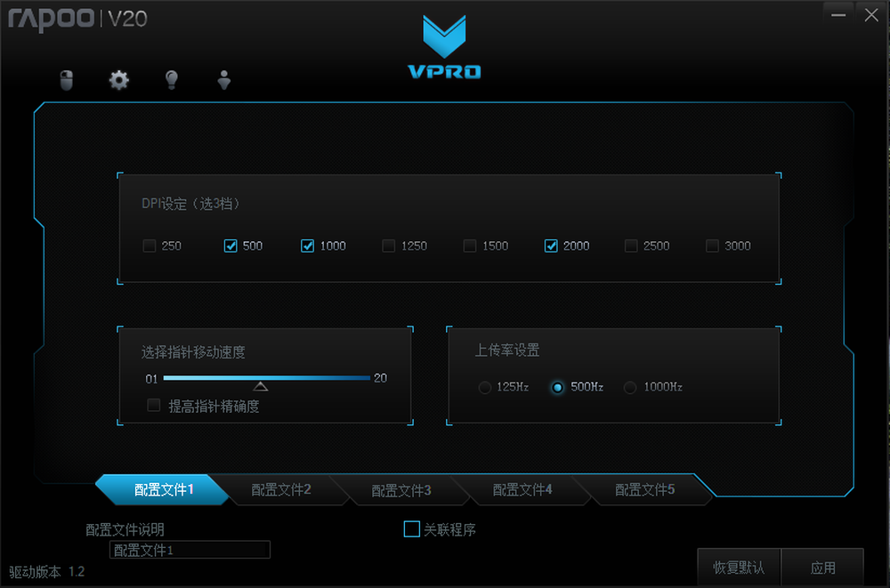Select the 125Hz polling rate
Image resolution: width=890 pixels, height=588 pixels.
pos(485,387)
